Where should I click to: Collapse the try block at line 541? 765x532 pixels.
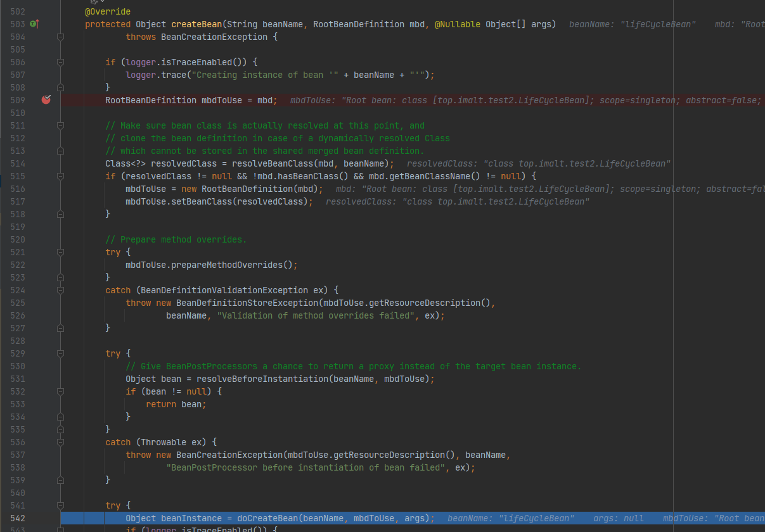pyautogui.click(x=61, y=506)
